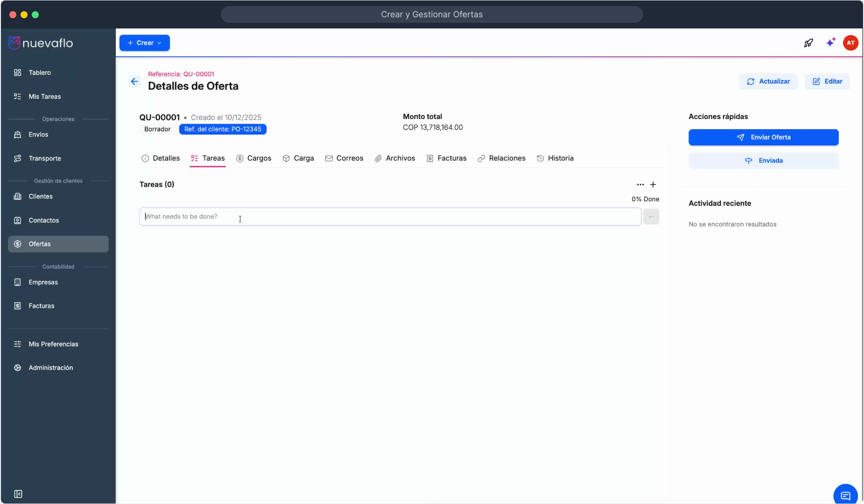The image size is (864, 504).
Task: Open the AT user avatar menu
Action: (850, 43)
